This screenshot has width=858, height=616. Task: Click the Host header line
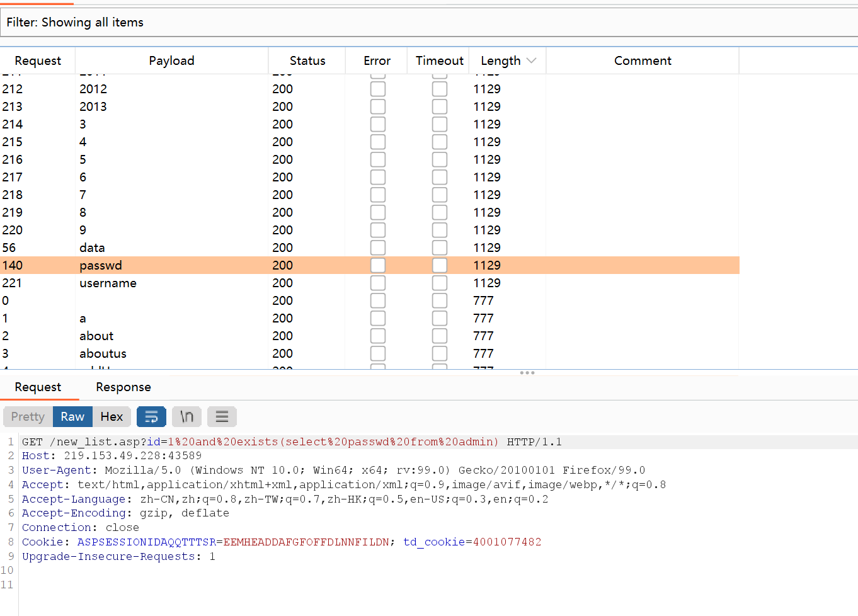tap(112, 455)
